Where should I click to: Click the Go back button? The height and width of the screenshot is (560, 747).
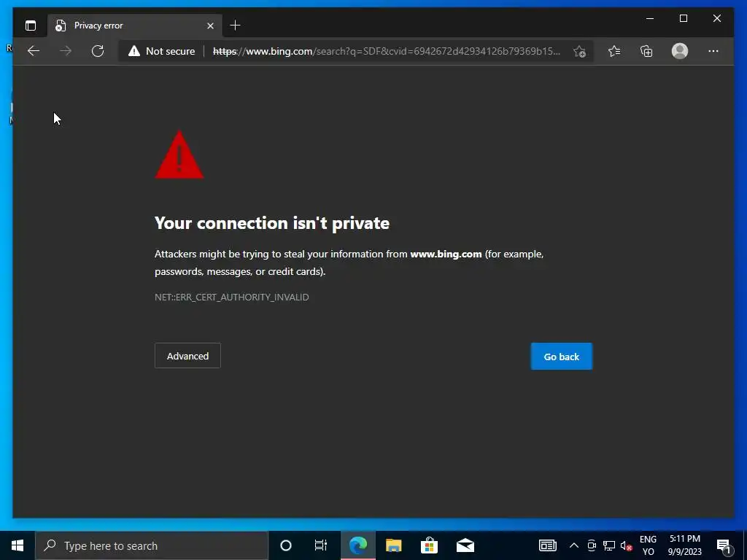pos(562,356)
